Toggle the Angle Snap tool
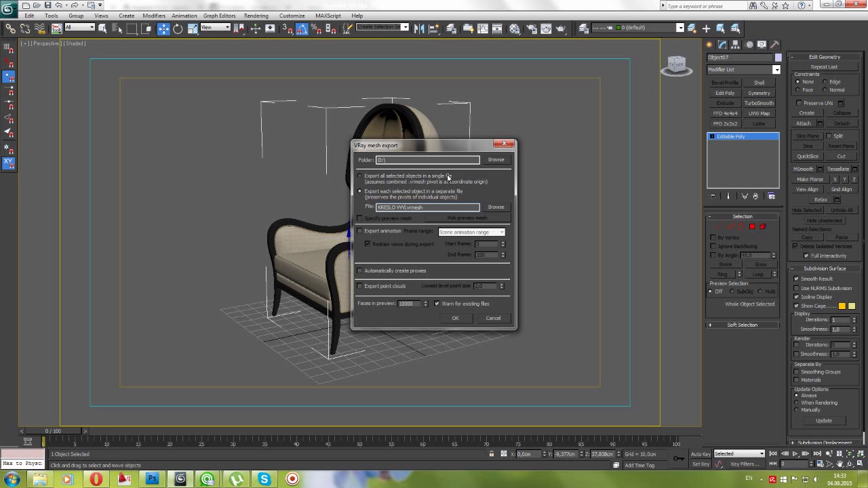The image size is (868, 488). point(302,28)
